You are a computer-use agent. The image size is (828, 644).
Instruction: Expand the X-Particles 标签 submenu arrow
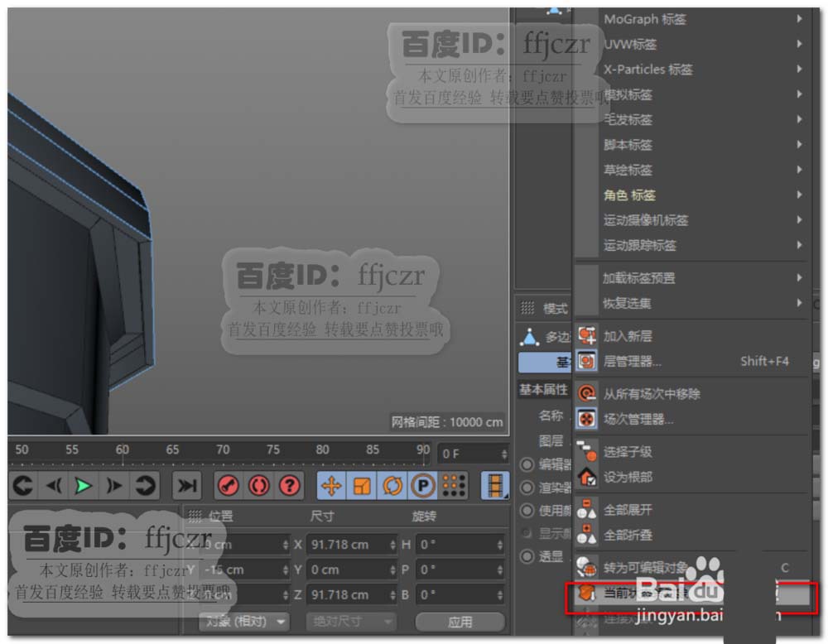800,70
